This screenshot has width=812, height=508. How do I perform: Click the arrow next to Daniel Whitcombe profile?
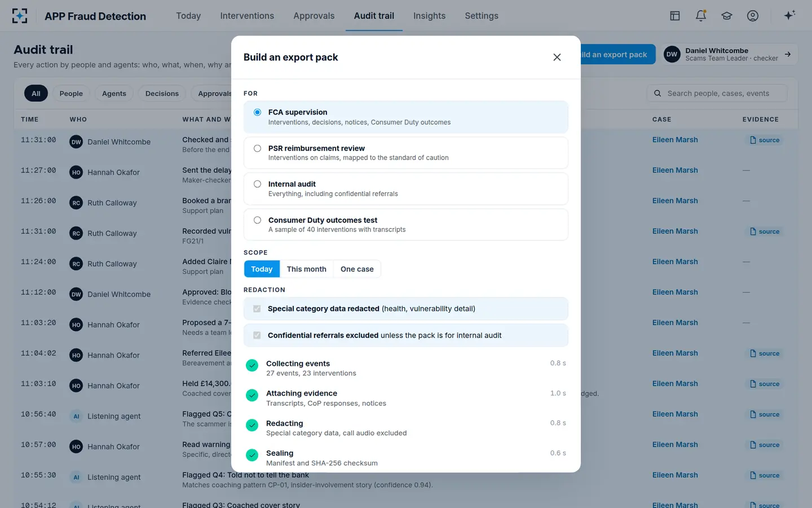[x=788, y=54]
